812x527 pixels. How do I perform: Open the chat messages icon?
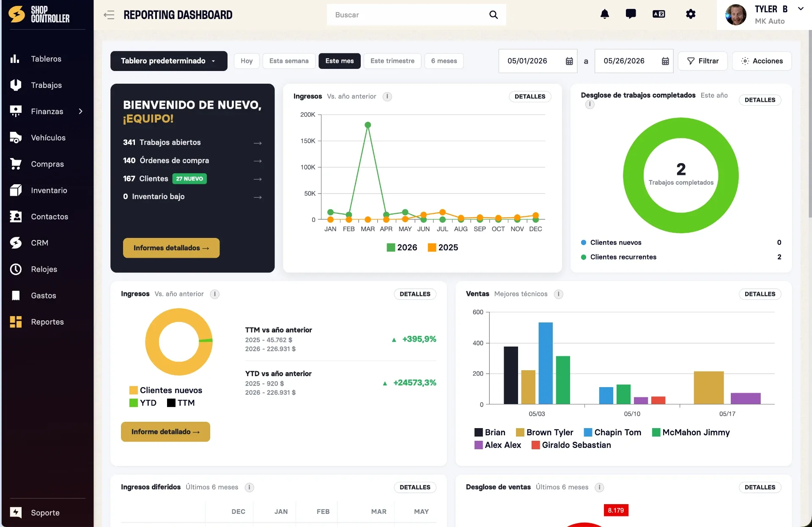(x=631, y=14)
